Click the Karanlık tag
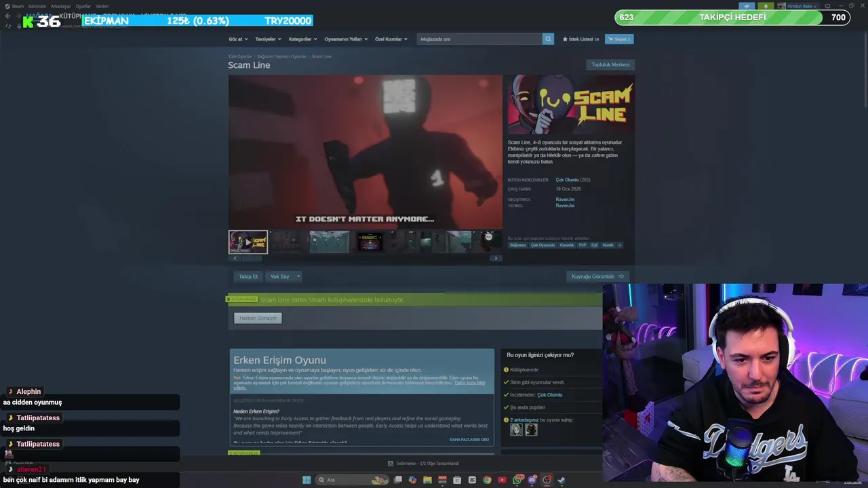Viewport: 868px width, 488px height. [567, 245]
